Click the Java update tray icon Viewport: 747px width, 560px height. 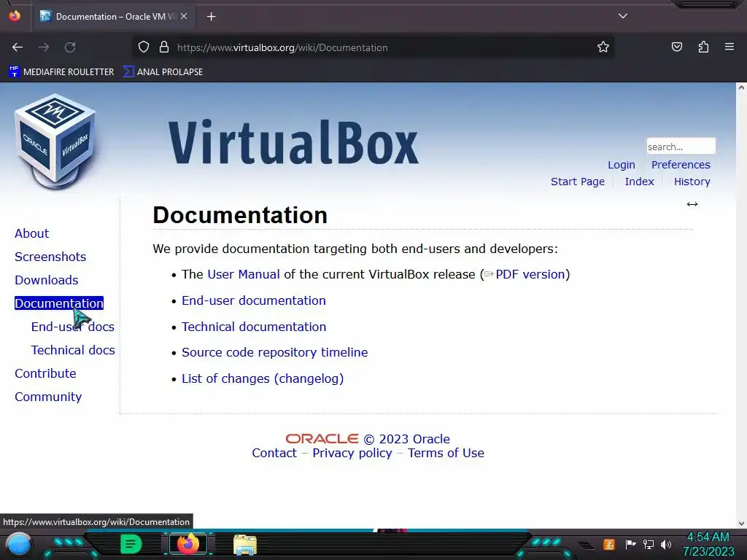[x=609, y=544]
